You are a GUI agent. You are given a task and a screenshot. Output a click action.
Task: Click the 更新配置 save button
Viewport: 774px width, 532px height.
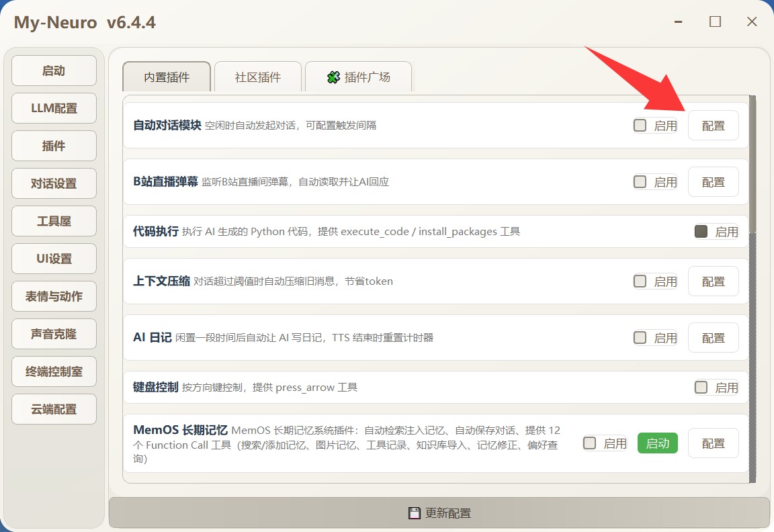tap(439, 513)
